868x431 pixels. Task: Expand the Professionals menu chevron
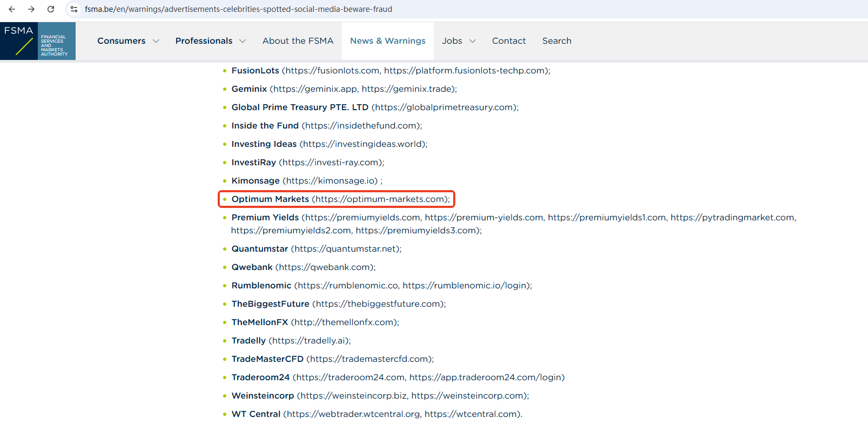pos(243,41)
